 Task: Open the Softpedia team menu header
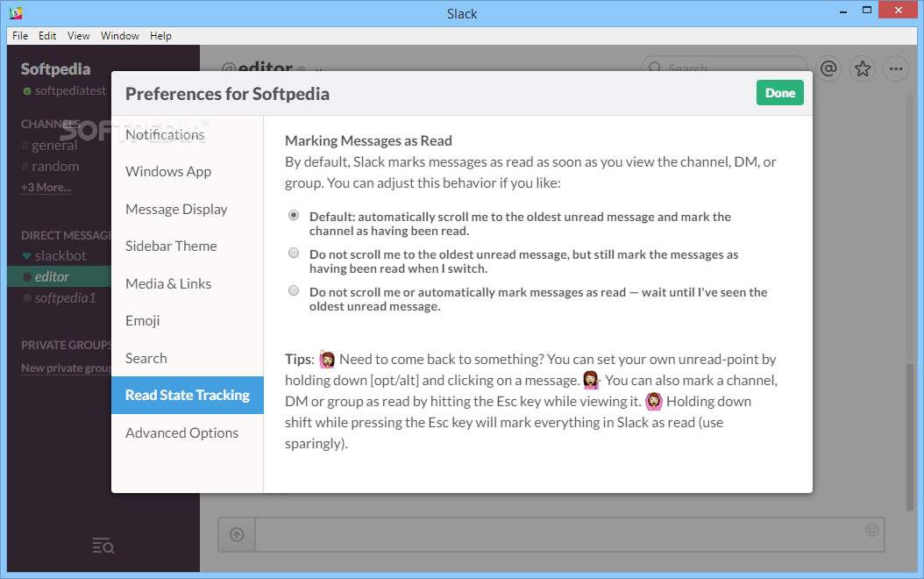(x=56, y=69)
